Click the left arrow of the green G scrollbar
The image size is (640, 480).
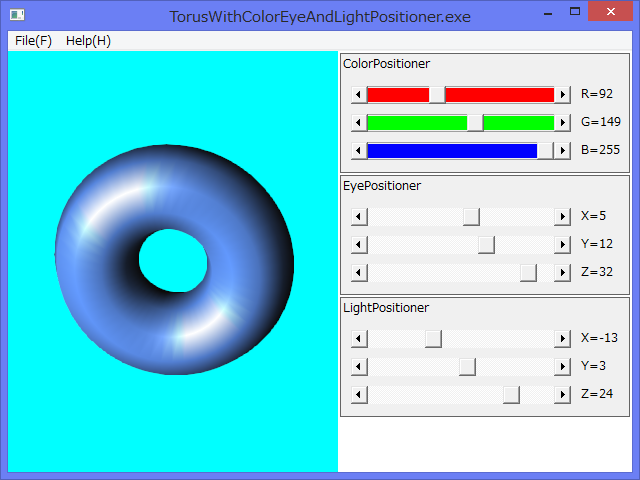pyautogui.click(x=359, y=122)
